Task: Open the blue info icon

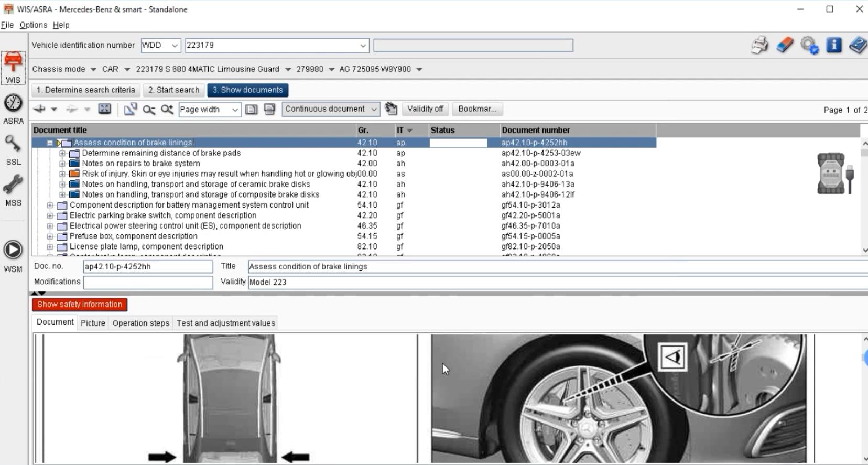Action: point(833,45)
